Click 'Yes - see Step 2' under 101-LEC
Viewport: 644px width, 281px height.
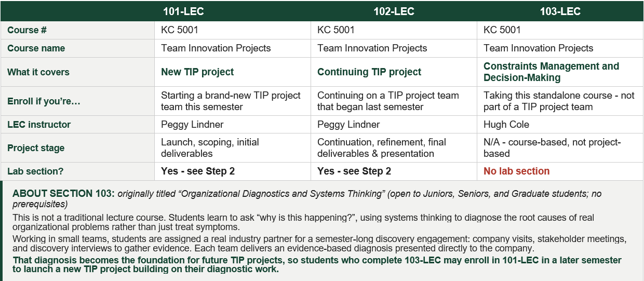tap(198, 171)
